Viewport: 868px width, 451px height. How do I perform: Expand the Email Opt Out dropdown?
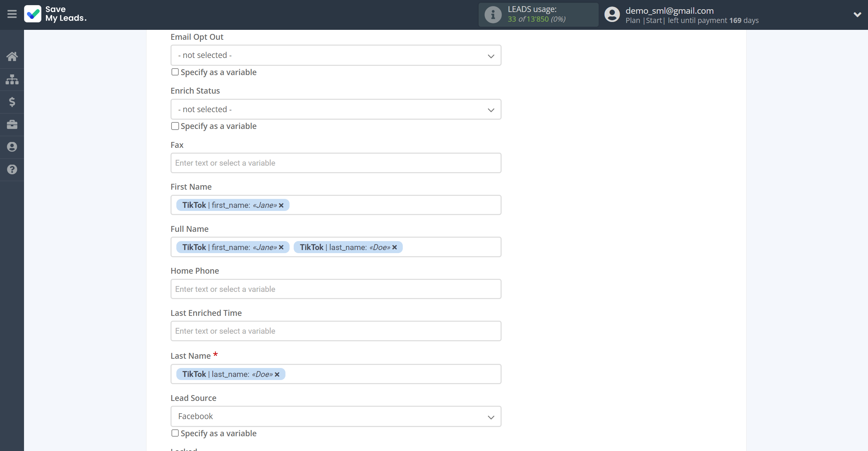click(x=336, y=55)
